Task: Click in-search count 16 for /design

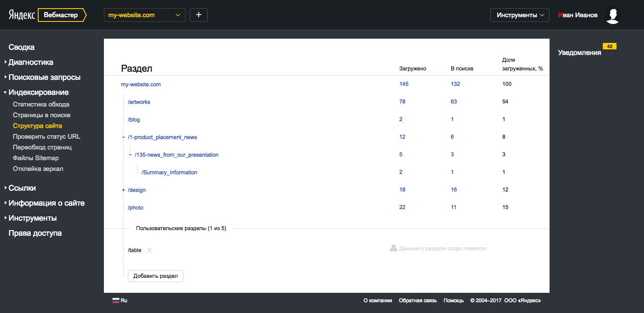Action: click(454, 190)
